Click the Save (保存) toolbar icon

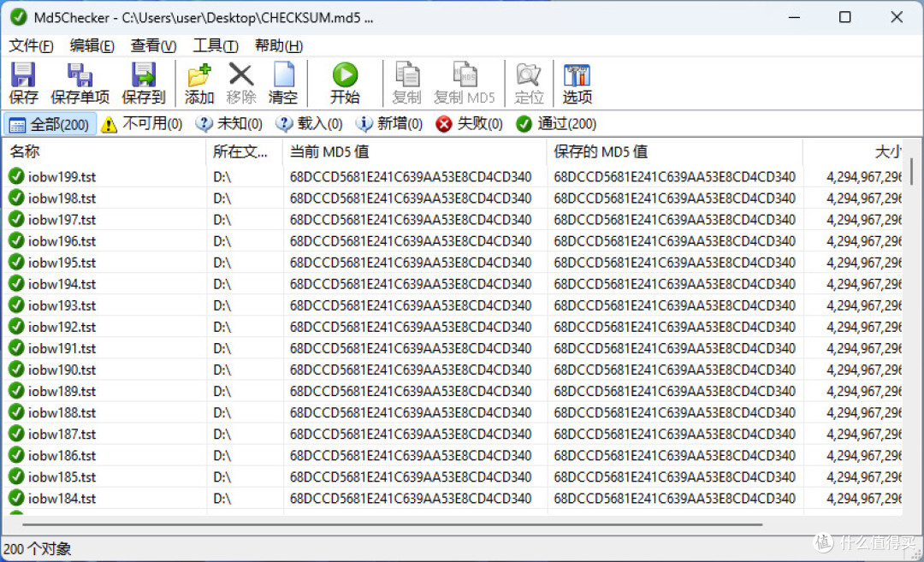23,75
